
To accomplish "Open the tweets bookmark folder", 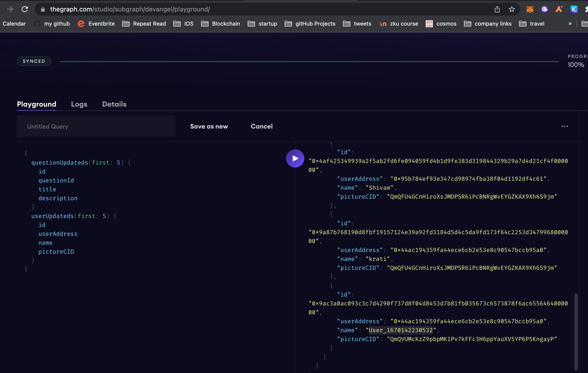I will point(357,24).
